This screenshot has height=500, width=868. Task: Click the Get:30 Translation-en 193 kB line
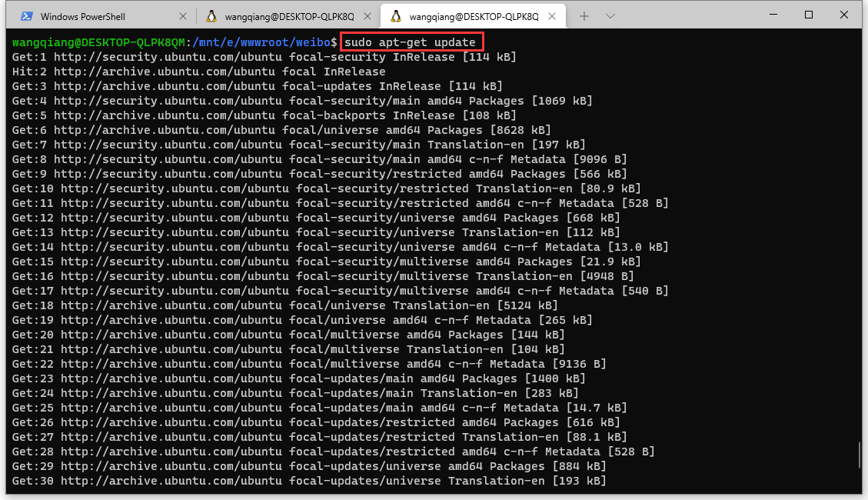pyautogui.click(x=309, y=481)
